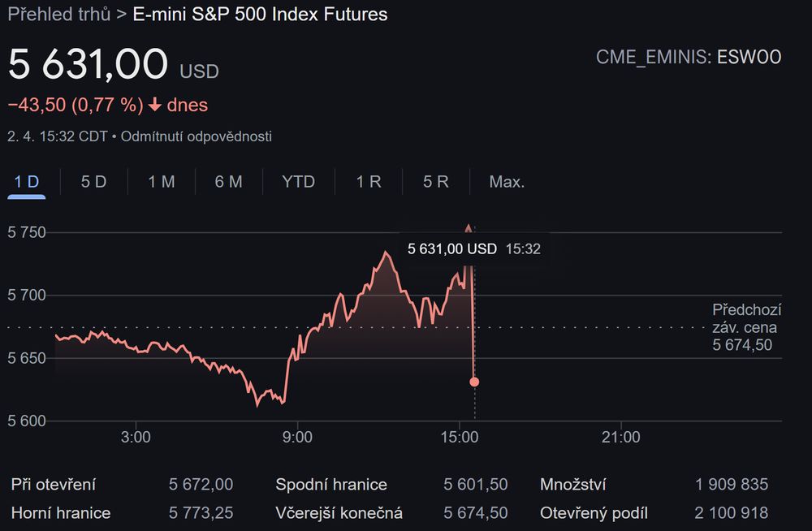This screenshot has width=812, height=531.
Task: Switch chart to YTD range
Action: (298, 182)
